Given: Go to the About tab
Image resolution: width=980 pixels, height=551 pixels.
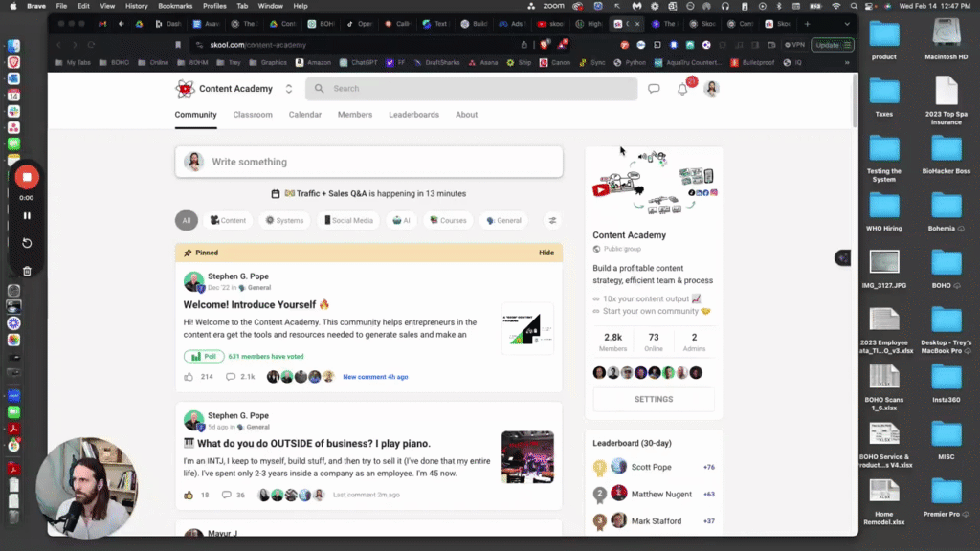Looking at the screenshot, I should [x=466, y=115].
